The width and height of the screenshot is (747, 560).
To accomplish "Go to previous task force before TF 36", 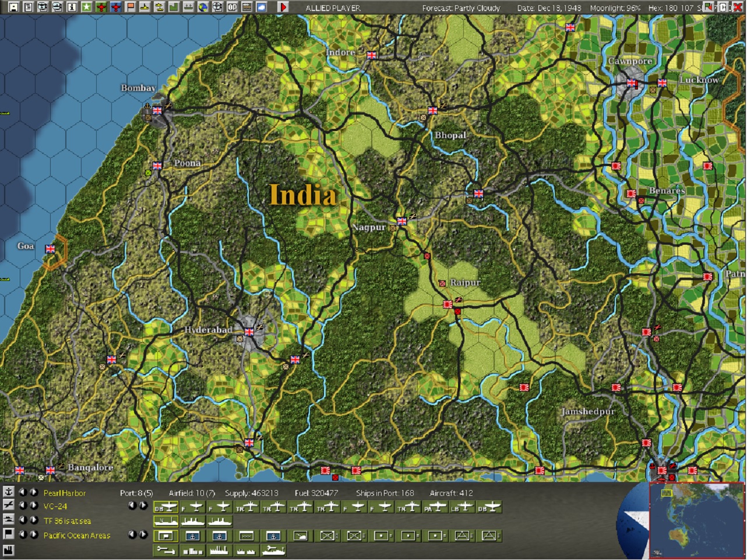I will click(x=23, y=520).
